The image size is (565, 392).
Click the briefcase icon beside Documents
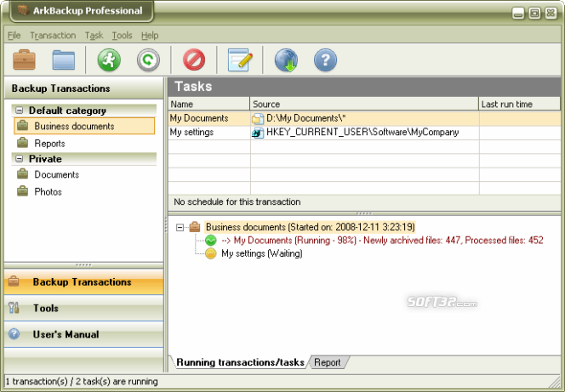(x=23, y=174)
